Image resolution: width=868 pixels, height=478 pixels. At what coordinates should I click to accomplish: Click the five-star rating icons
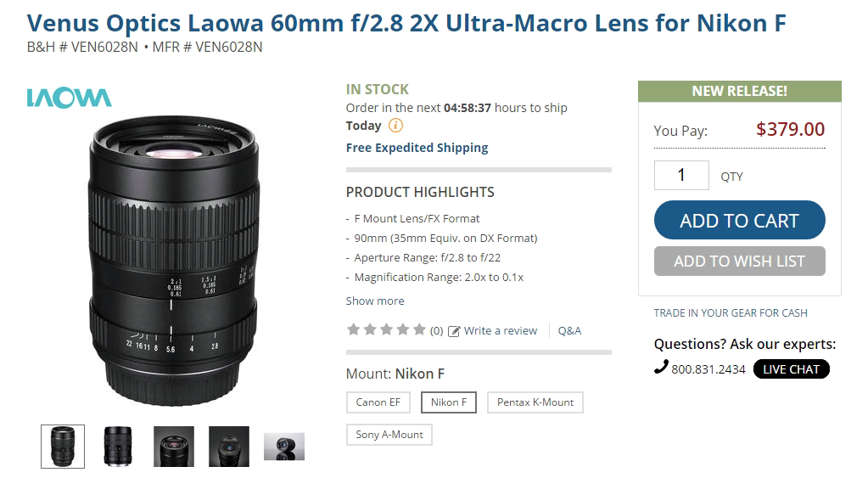(386, 330)
